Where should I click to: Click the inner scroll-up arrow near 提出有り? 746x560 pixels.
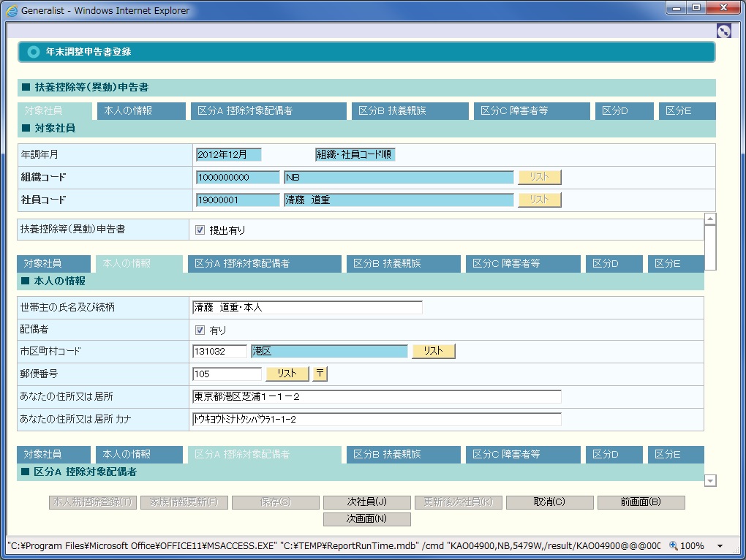(709, 219)
